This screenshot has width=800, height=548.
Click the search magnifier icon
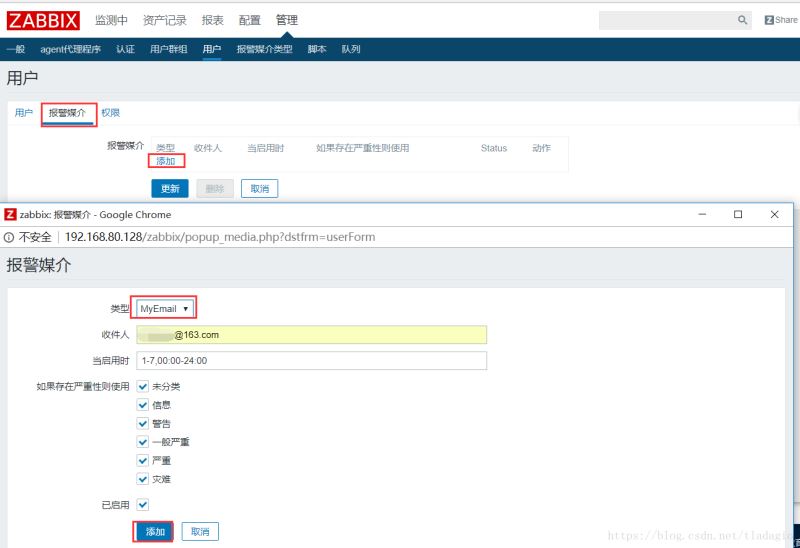pos(742,20)
